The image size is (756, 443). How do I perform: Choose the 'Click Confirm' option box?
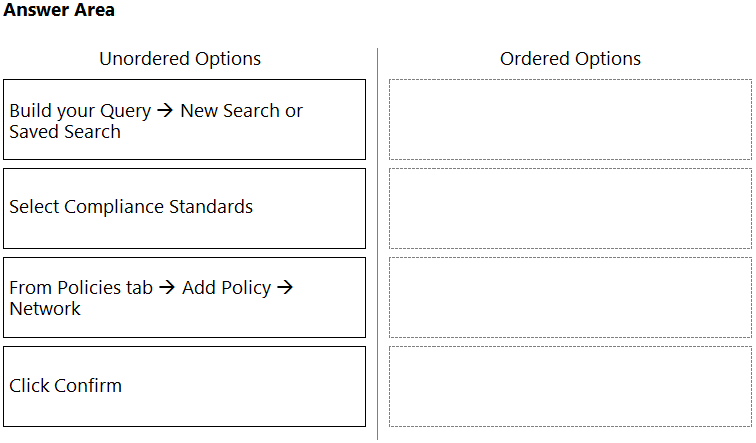click(x=184, y=386)
